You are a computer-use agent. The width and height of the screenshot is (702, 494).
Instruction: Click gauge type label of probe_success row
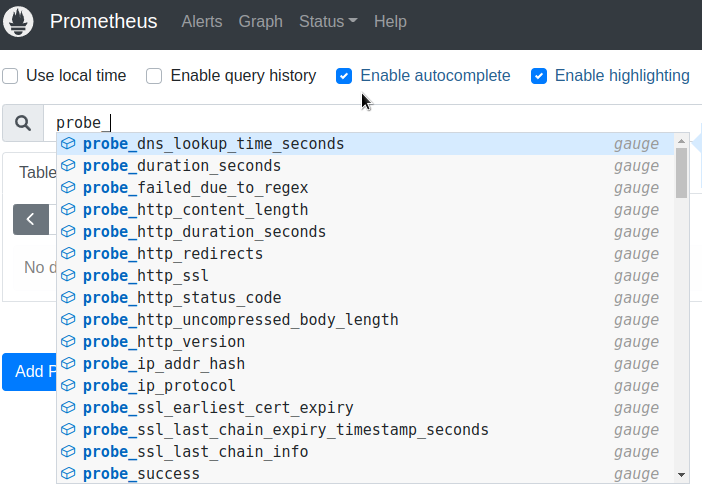click(x=636, y=474)
